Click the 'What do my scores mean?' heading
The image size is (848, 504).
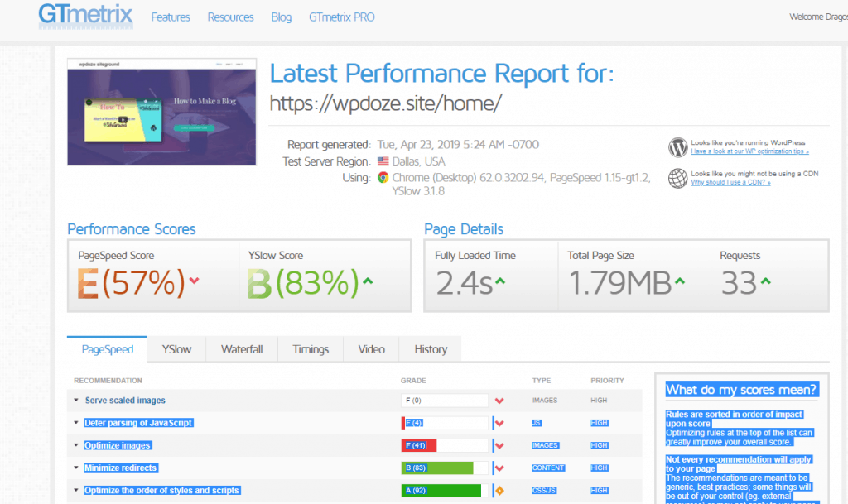tap(741, 390)
